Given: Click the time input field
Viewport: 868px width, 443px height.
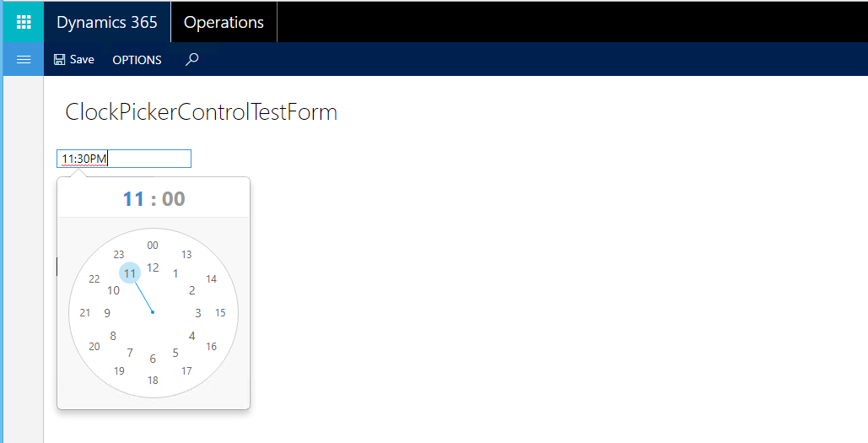Looking at the screenshot, I should [124, 159].
